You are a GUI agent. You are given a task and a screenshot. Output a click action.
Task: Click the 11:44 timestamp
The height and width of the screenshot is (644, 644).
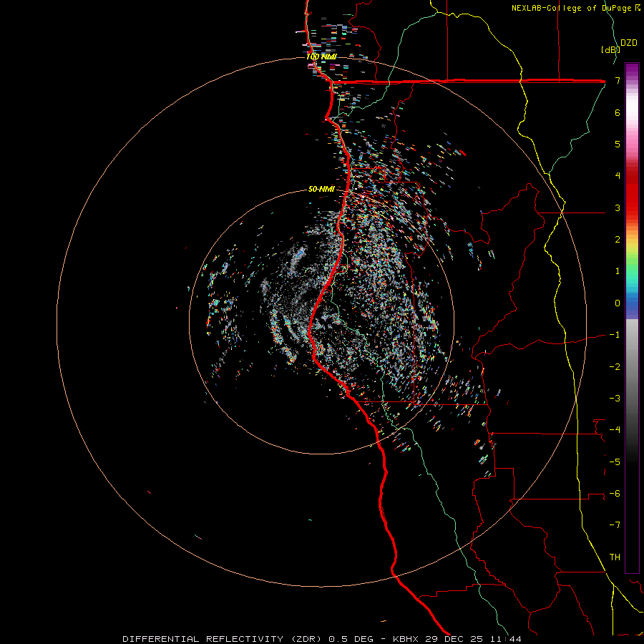(504, 639)
